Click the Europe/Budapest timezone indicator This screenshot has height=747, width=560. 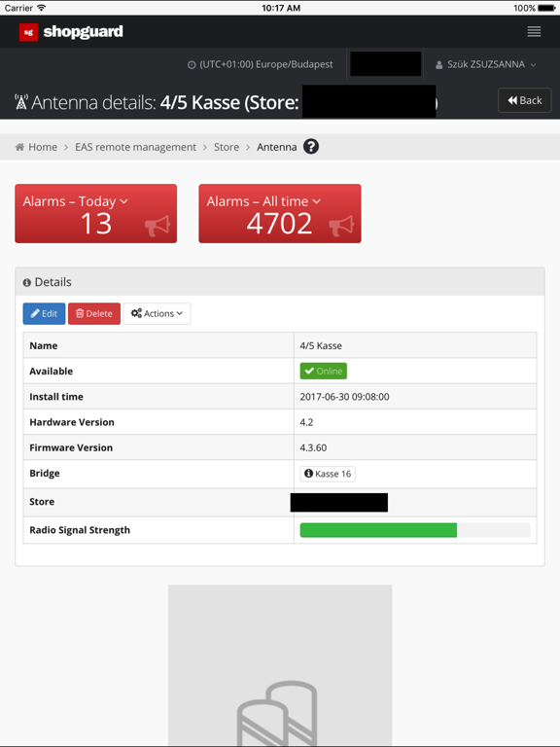(260, 64)
